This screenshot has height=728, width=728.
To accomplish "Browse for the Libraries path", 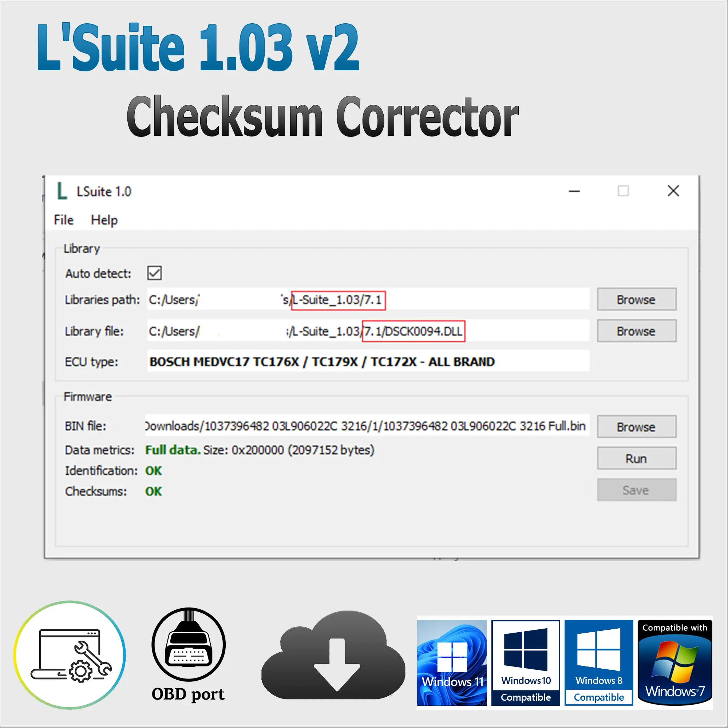I will [x=636, y=300].
